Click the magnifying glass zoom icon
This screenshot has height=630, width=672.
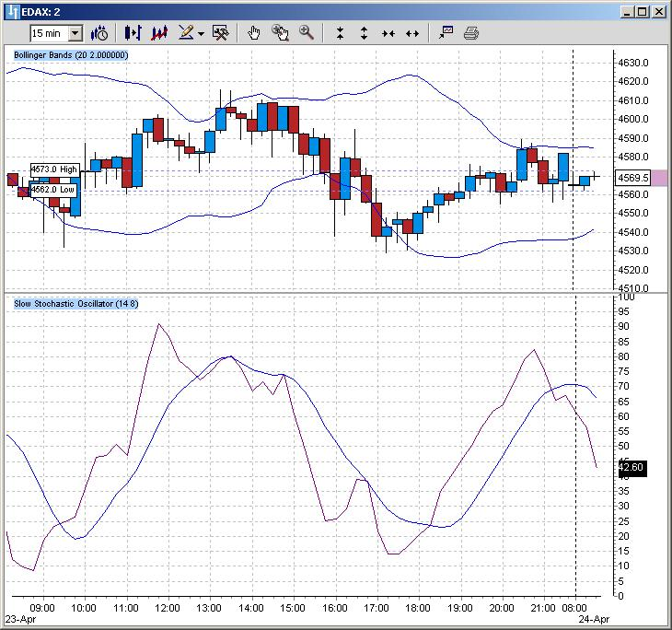(x=307, y=33)
